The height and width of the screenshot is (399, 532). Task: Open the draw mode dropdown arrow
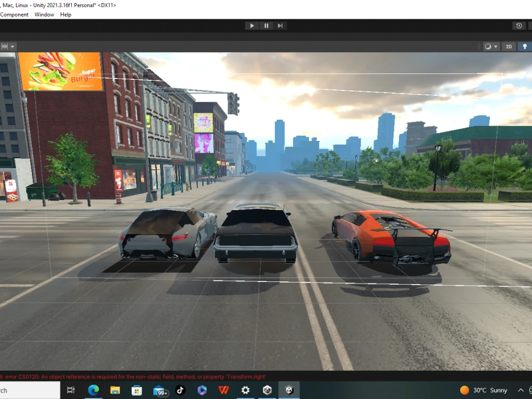coord(495,46)
